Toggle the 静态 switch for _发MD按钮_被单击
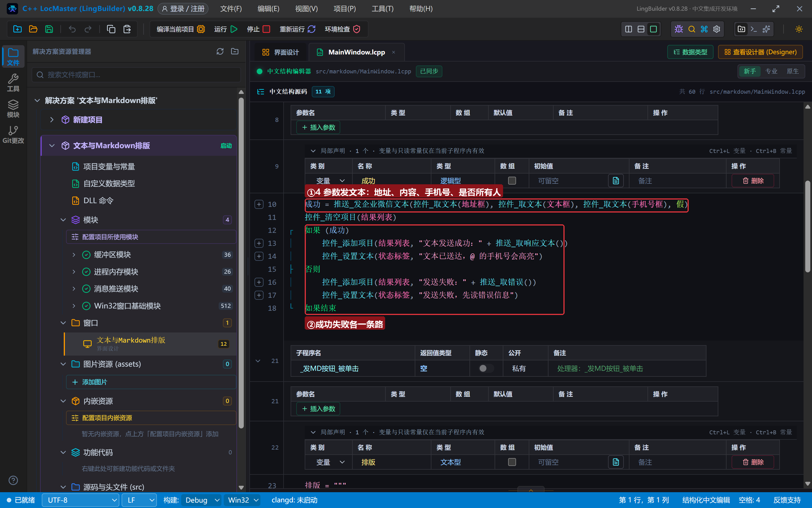Image resolution: width=812 pixels, height=508 pixels. click(486, 368)
